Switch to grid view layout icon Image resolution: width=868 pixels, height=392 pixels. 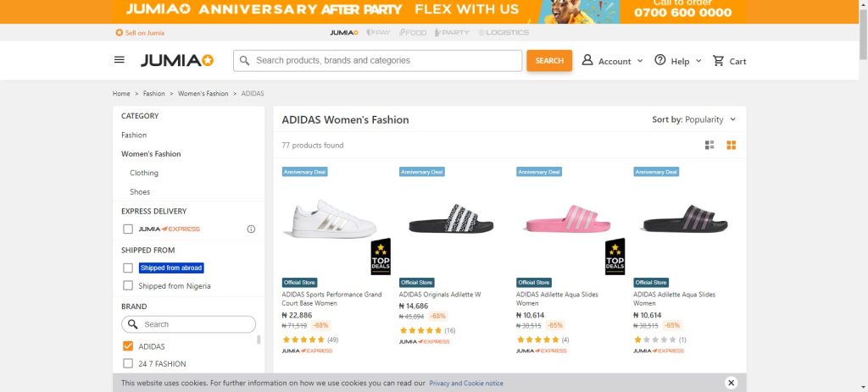[x=732, y=145]
